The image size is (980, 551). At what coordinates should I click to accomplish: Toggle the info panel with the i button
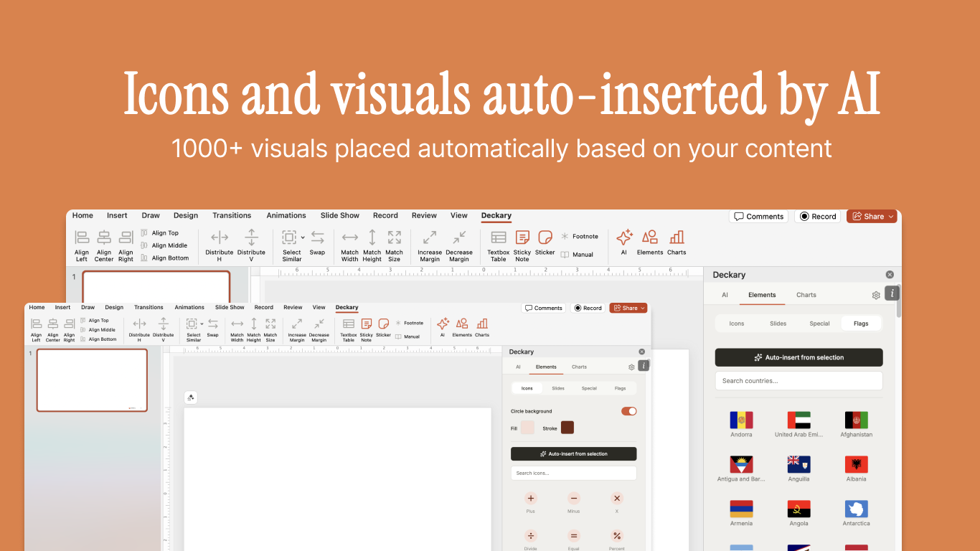tap(892, 293)
